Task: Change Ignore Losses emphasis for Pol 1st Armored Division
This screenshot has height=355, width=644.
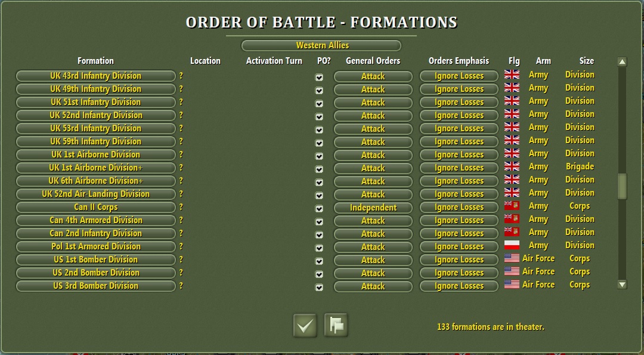Action: pos(459,246)
